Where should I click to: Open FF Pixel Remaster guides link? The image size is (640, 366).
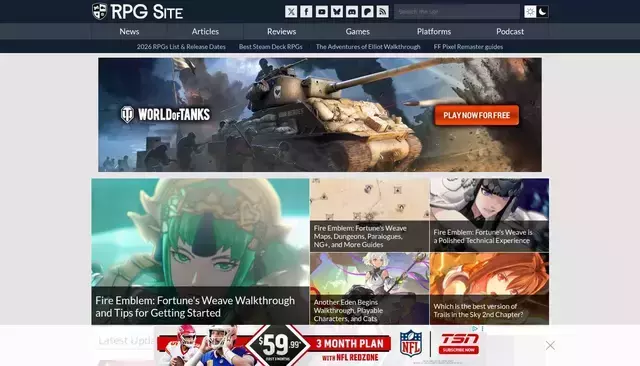[x=468, y=47]
